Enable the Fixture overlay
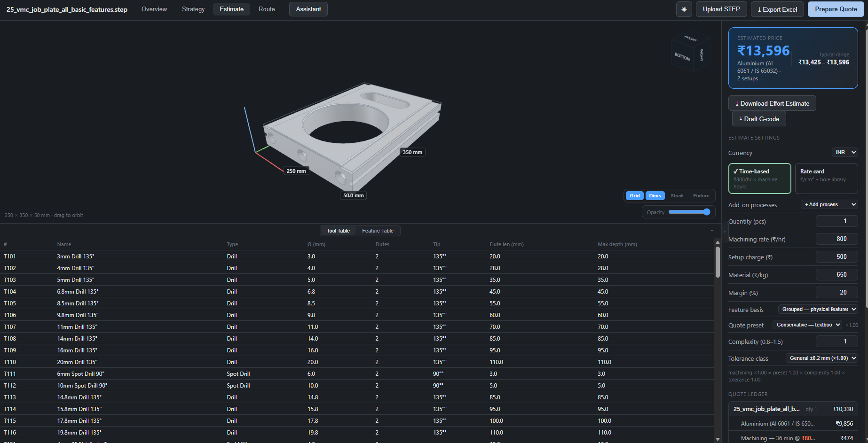The height and width of the screenshot is (443, 868). click(x=701, y=196)
